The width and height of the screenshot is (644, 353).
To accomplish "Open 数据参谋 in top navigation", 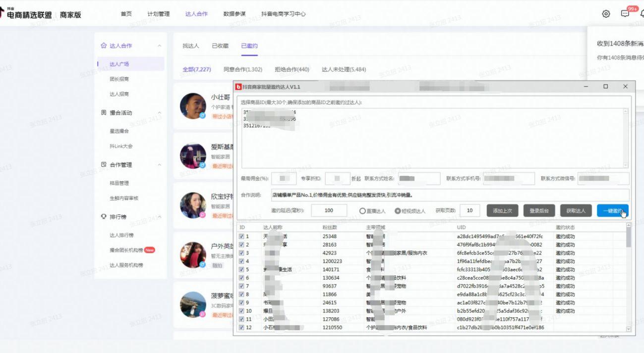I will (x=234, y=14).
